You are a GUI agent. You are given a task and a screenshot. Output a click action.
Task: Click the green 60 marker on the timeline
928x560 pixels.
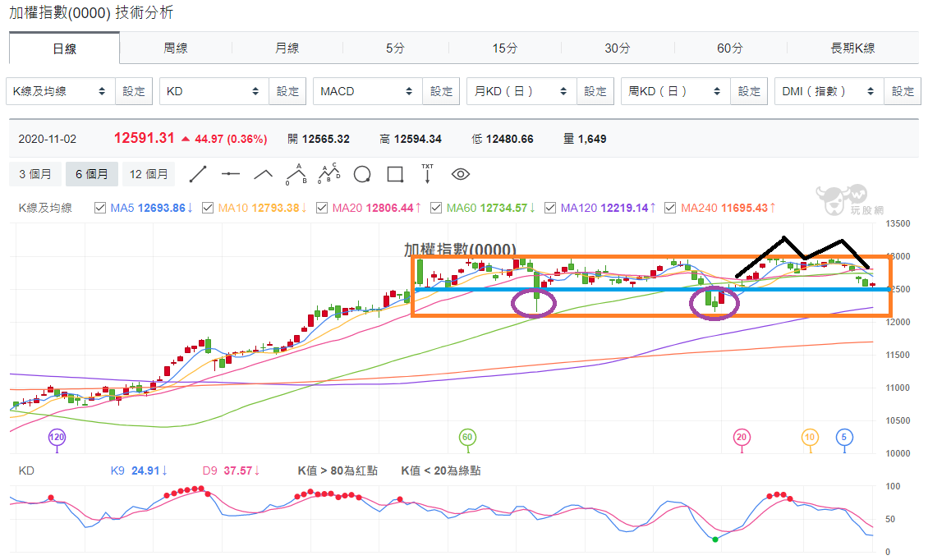(x=467, y=438)
